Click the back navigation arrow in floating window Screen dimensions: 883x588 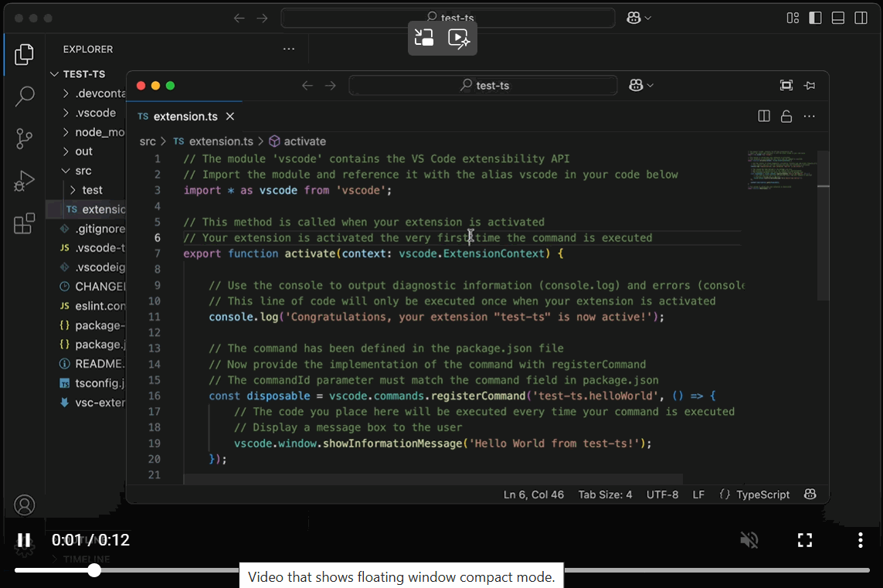point(307,85)
